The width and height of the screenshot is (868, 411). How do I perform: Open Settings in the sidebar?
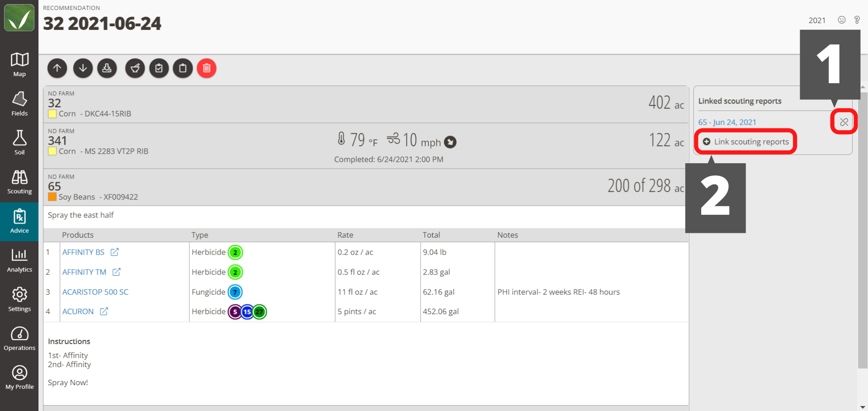[19, 300]
